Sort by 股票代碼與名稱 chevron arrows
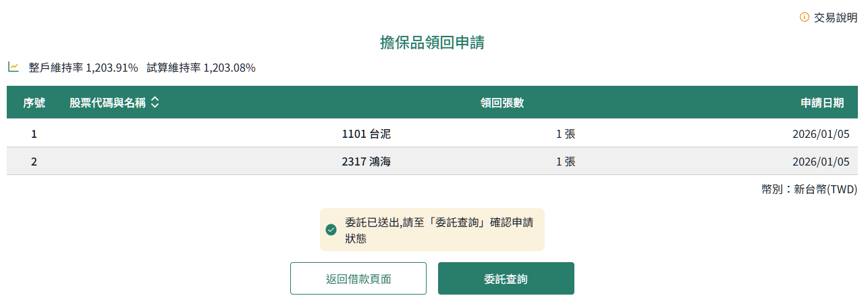Viewport: 868px width, 300px height. tap(155, 103)
